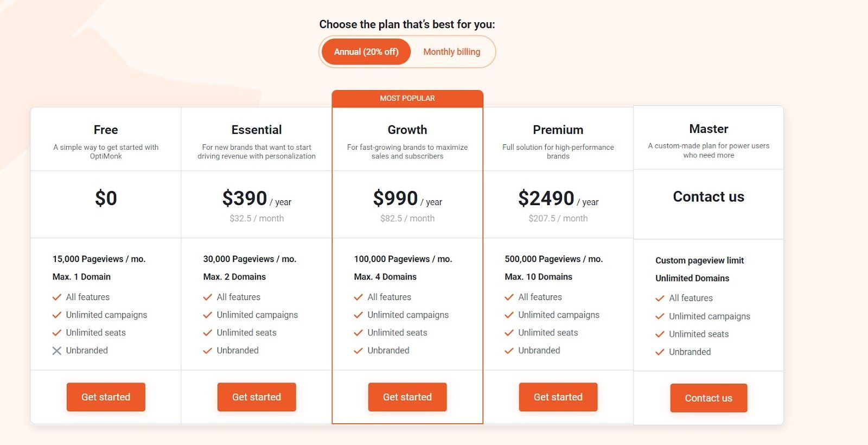The image size is (868, 445).
Task: Click the checkmark next to Essential All features
Action: pos(207,297)
